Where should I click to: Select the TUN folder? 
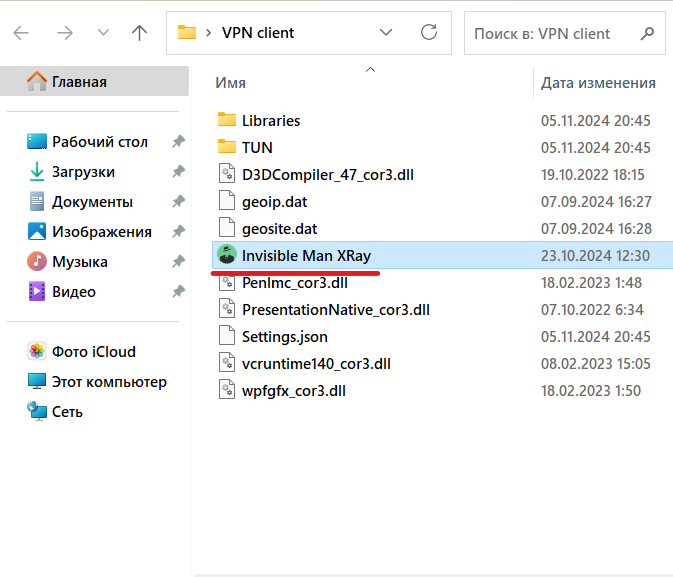[257, 148]
